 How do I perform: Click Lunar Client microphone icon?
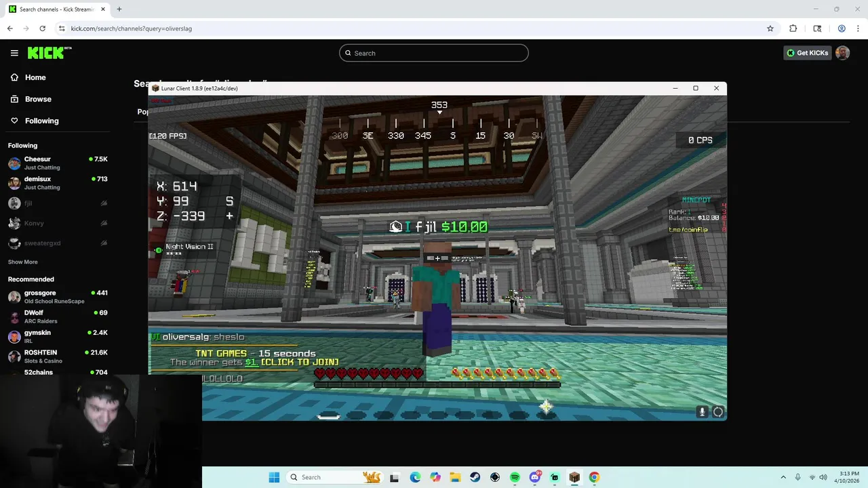tap(702, 411)
